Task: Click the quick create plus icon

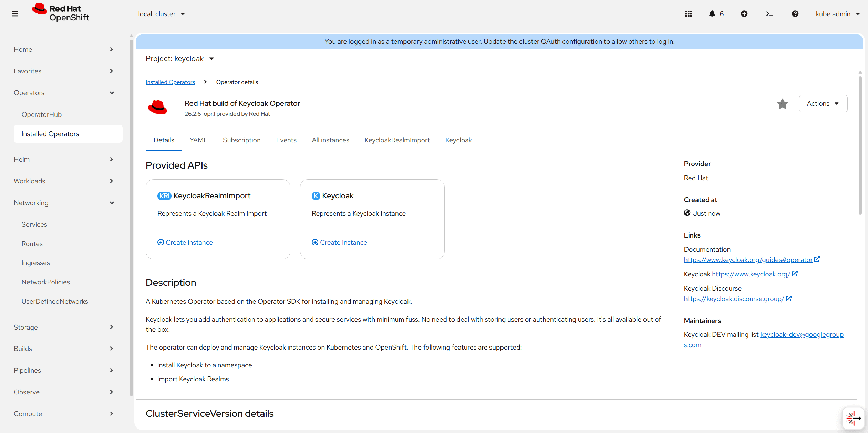Action: (744, 14)
